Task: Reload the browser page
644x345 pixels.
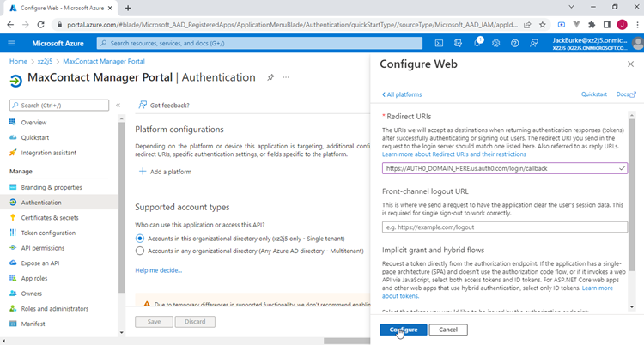Action: pyautogui.click(x=40, y=25)
